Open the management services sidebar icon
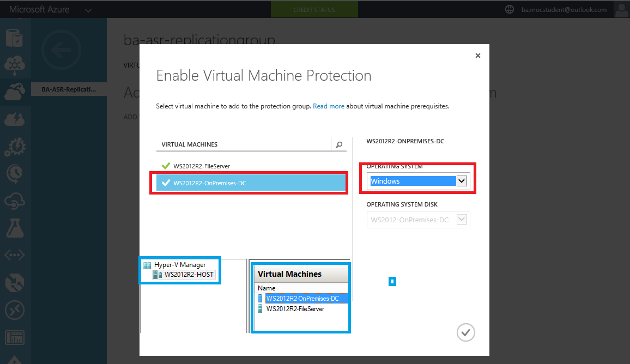Viewport: 630px width, 364px height. 15,337
